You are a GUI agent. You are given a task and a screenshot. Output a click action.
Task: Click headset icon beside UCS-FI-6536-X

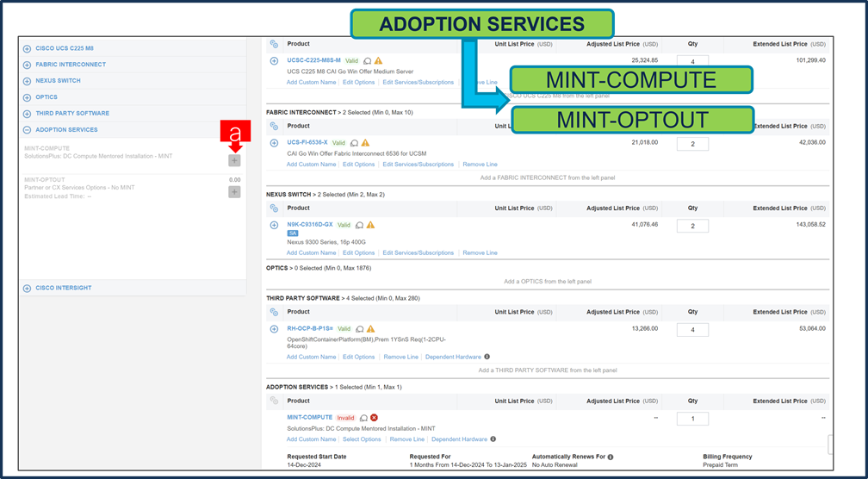[x=354, y=143]
